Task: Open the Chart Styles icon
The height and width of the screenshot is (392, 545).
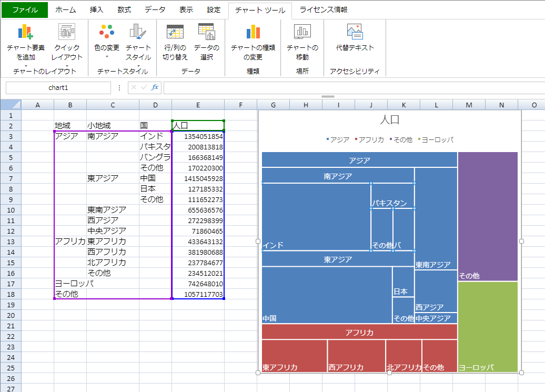Action: [138, 32]
